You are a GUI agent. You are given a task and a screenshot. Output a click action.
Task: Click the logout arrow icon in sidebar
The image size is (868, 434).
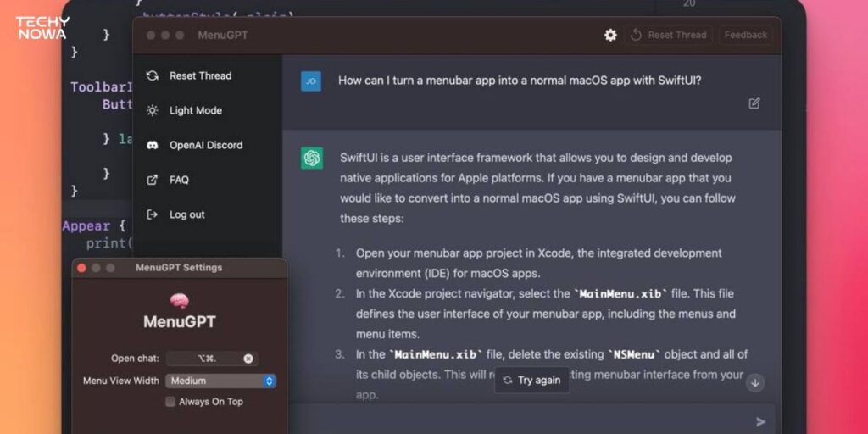pos(153,214)
